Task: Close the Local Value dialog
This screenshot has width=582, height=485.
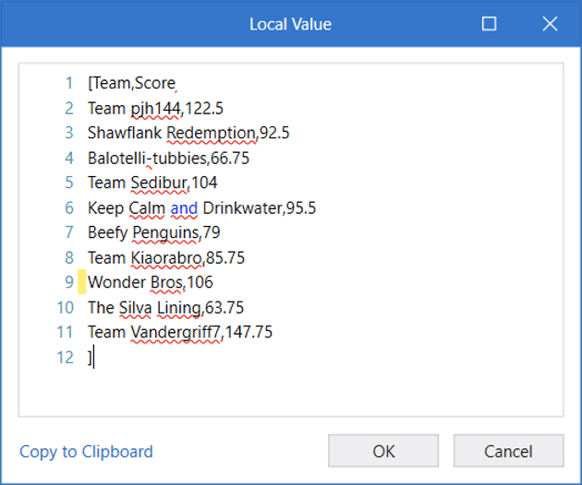Action: 550,24
